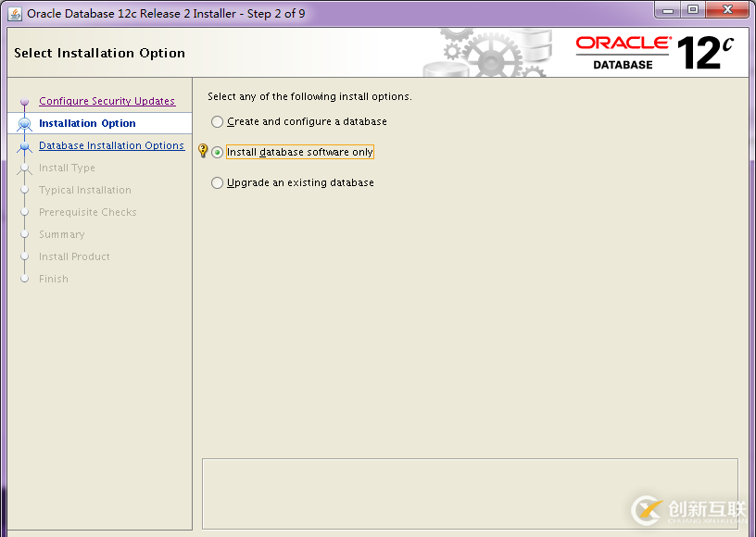
Task: Click the step marker beside Database Installation Options
Action: pos(25,146)
